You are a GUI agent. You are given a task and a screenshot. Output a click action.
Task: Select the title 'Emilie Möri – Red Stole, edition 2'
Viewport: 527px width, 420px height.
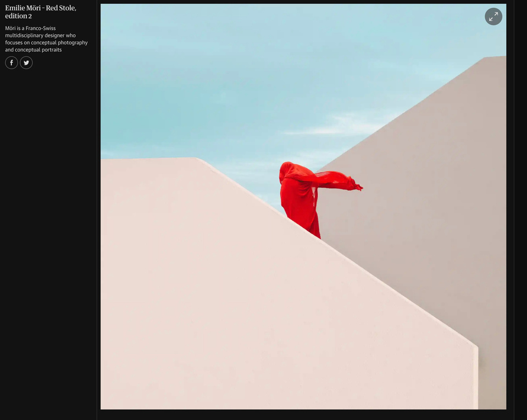pyautogui.click(x=41, y=12)
